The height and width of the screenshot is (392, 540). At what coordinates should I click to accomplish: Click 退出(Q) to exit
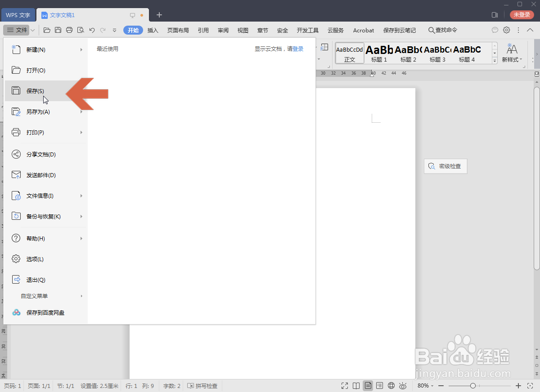click(45, 280)
